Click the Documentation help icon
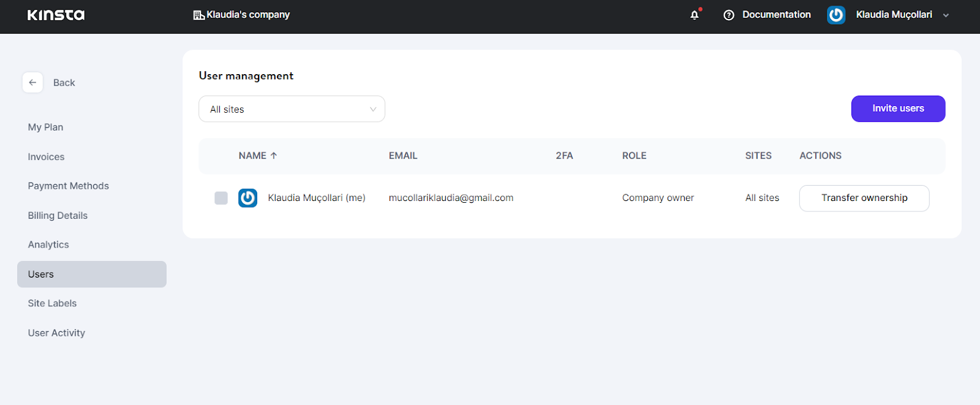The height and width of the screenshot is (405, 980). (729, 15)
